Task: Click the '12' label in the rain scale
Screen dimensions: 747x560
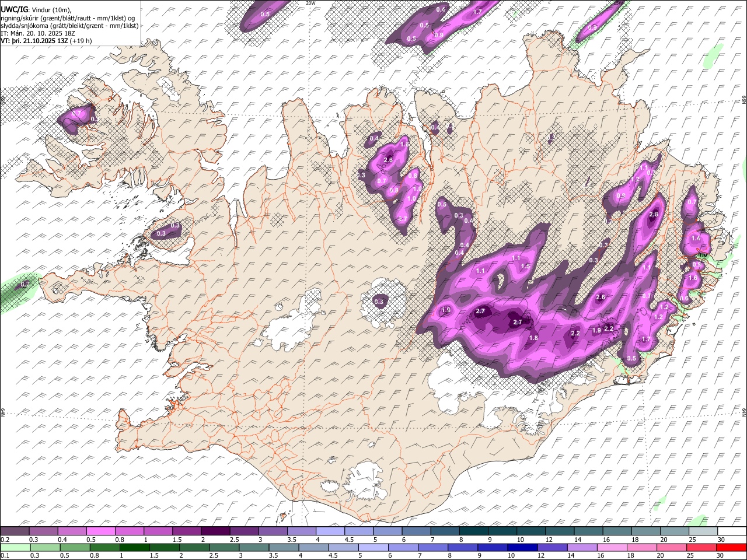Action: (540, 556)
